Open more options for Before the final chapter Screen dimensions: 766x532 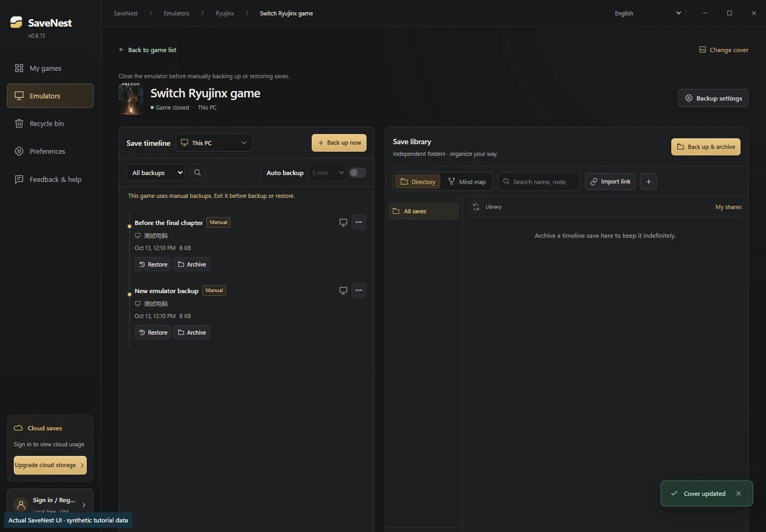click(x=359, y=222)
